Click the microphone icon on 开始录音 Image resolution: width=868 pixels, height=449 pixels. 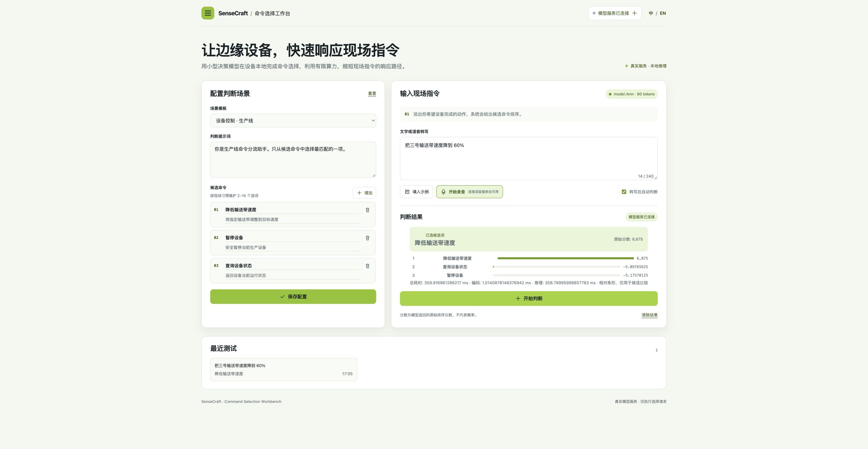[443, 192]
